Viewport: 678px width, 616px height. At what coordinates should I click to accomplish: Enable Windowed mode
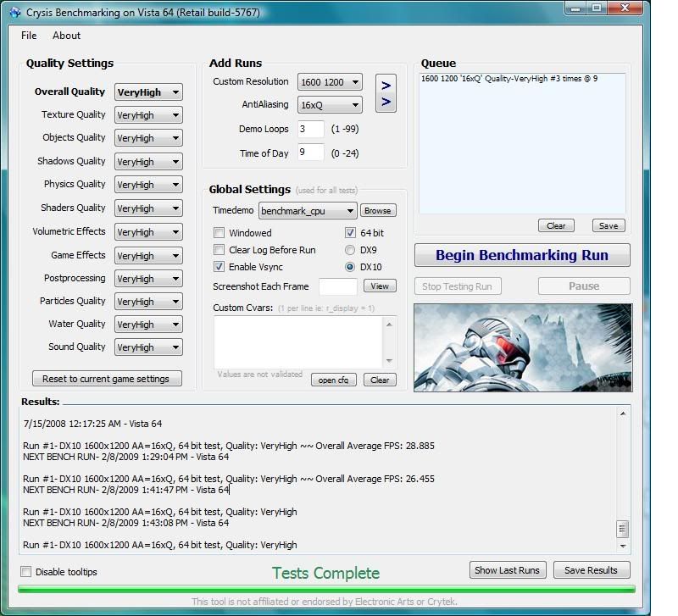pos(219,233)
